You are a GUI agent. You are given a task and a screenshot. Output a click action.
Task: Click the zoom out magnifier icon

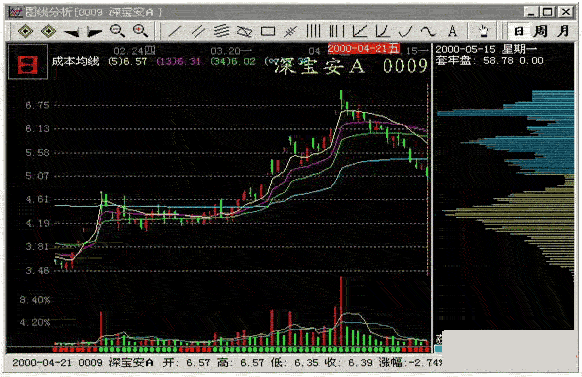[x=117, y=31]
